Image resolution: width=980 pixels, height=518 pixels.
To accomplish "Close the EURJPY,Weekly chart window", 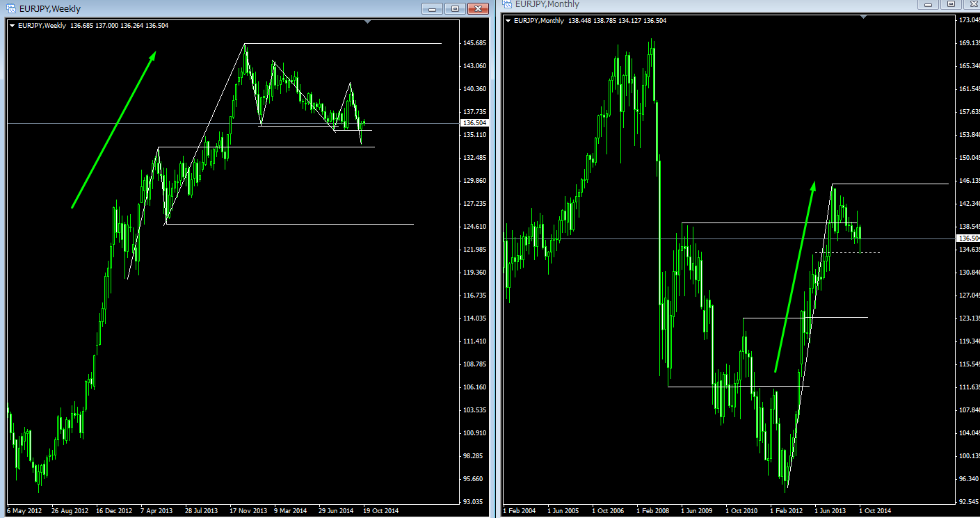I will tap(477, 8).
